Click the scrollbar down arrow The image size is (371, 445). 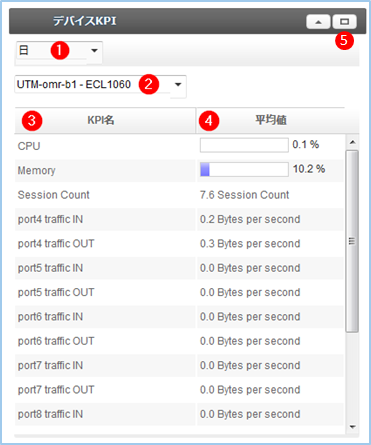pos(352,427)
